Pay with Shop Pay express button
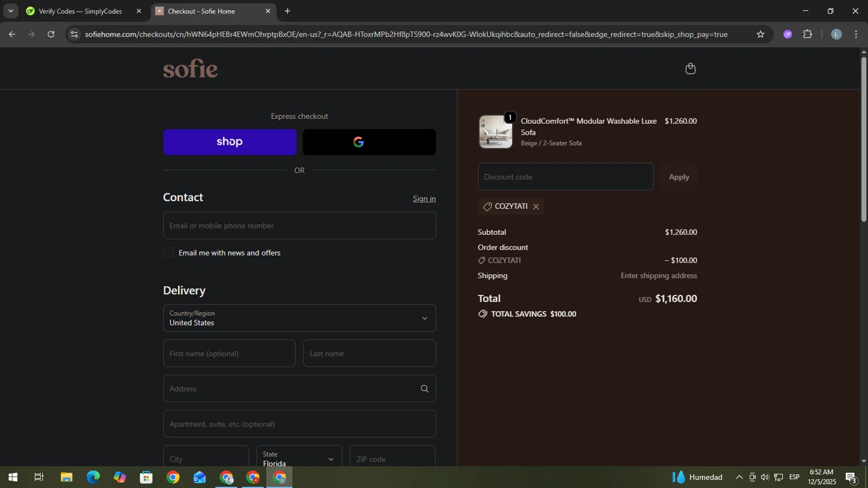The height and width of the screenshot is (488, 868). 230,142
